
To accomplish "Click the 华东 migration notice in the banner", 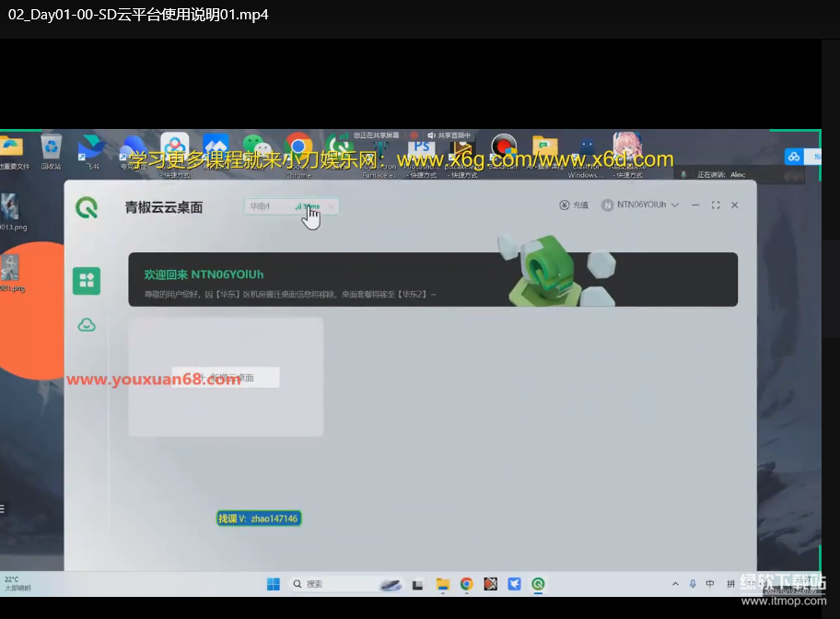I will click(290, 294).
